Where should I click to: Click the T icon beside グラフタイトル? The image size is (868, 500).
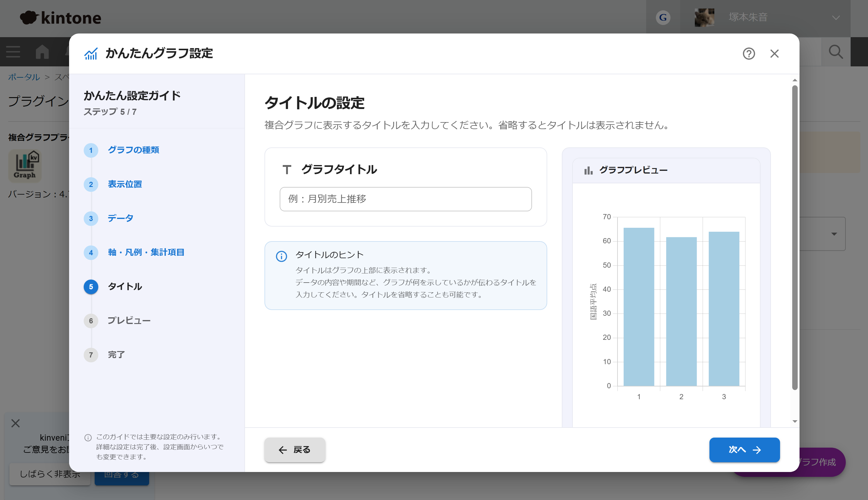pyautogui.click(x=287, y=170)
